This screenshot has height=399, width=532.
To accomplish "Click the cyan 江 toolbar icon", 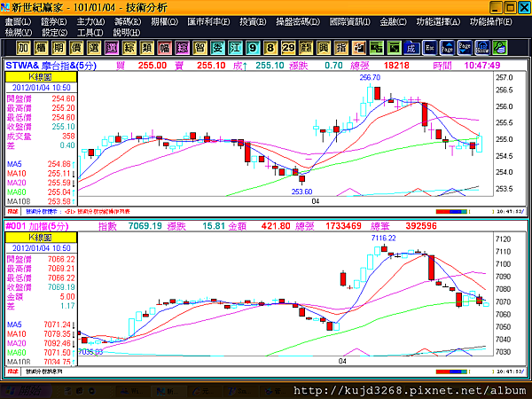I will tap(235, 48).
